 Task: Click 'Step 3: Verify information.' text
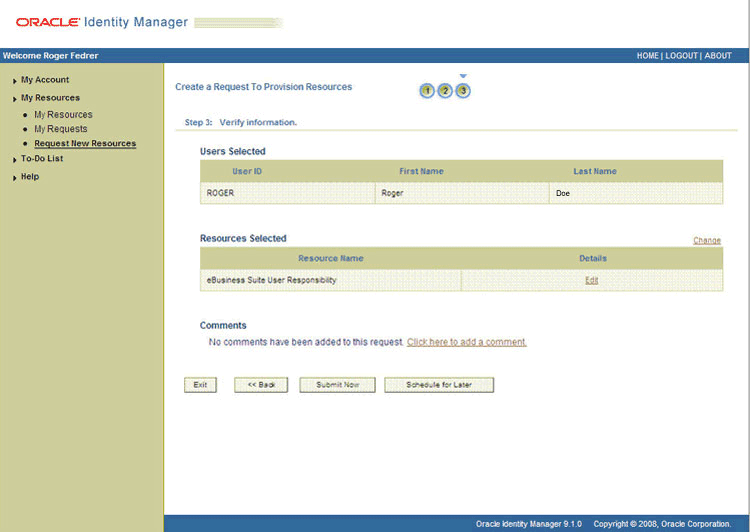[241, 122]
